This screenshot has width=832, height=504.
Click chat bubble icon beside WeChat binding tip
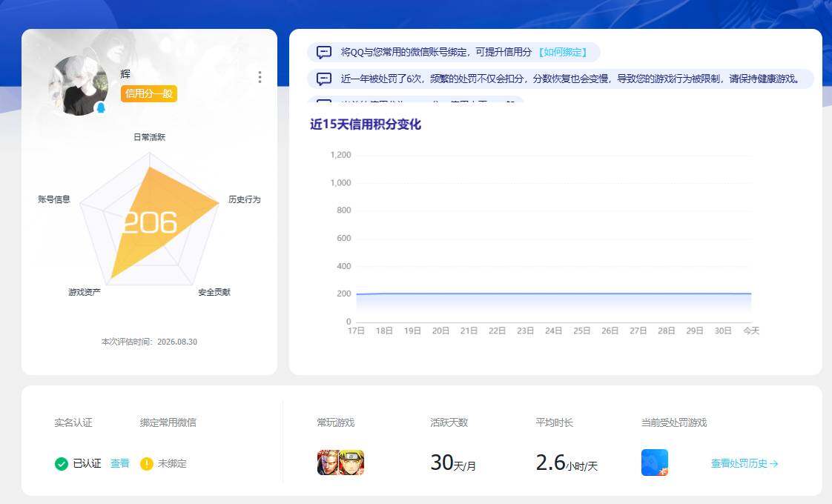pyautogui.click(x=323, y=52)
